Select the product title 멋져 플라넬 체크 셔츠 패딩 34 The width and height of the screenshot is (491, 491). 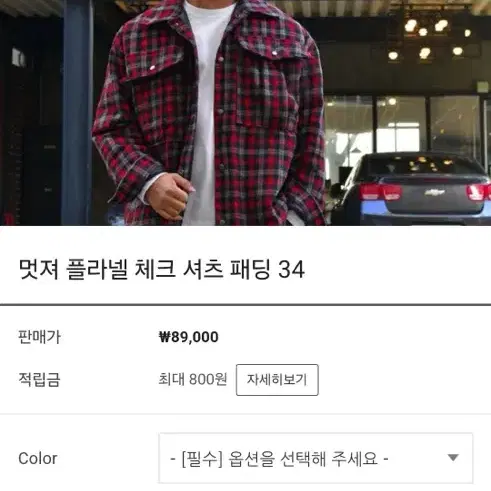tap(162, 269)
